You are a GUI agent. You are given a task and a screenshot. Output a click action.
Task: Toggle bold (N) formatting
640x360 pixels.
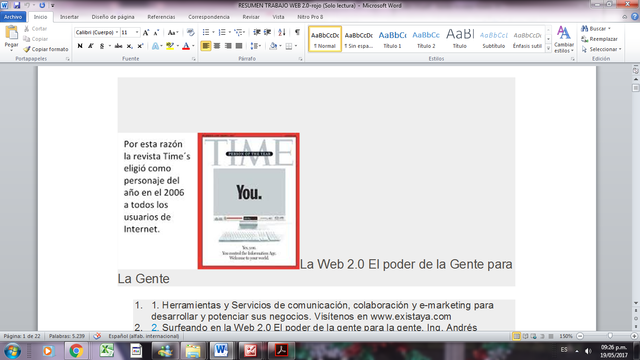pos(80,46)
